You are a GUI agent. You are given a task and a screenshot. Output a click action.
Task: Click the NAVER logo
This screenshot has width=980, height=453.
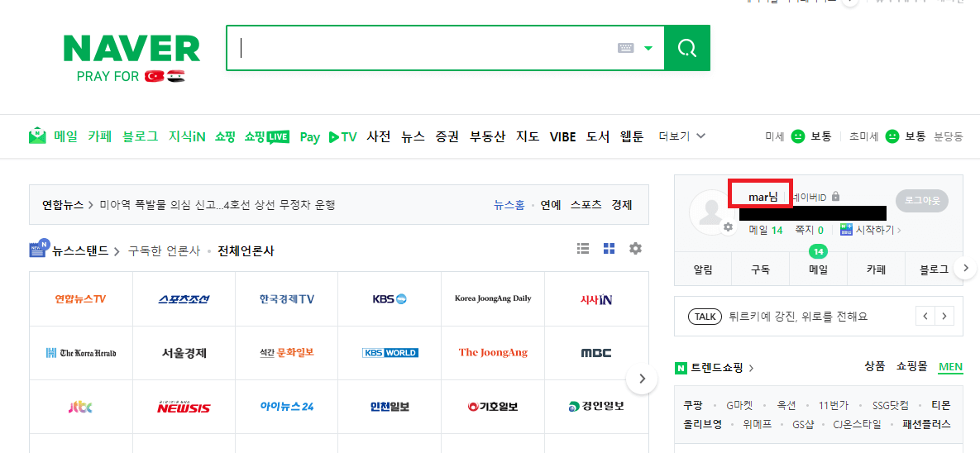point(131,48)
